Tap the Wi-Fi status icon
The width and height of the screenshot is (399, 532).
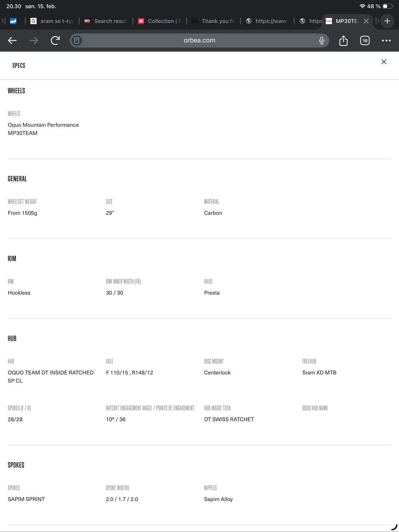(x=362, y=6)
